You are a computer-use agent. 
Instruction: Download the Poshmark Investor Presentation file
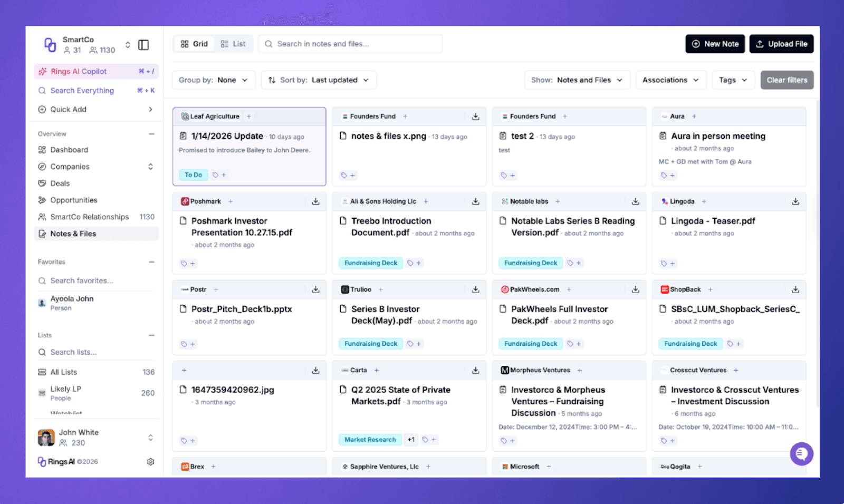(x=315, y=201)
